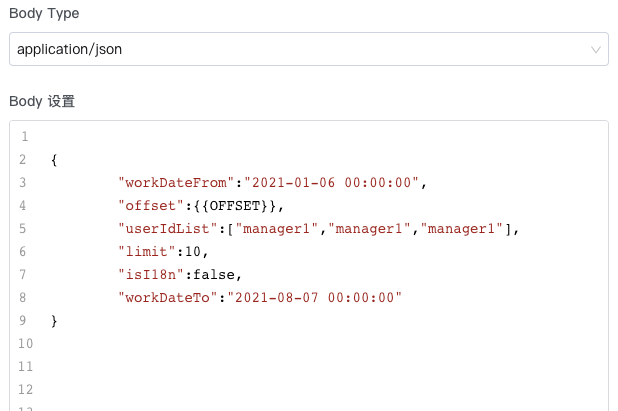Image resolution: width=618 pixels, height=411 pixels.
Task: Click the "2021-01-06 00:00:00" date value
Action: 324,182
